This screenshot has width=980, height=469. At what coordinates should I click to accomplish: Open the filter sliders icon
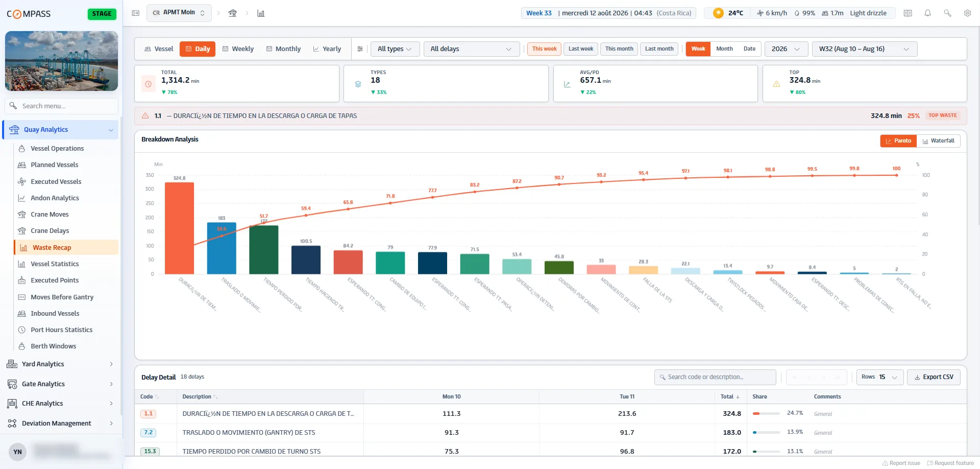[360, 49]
